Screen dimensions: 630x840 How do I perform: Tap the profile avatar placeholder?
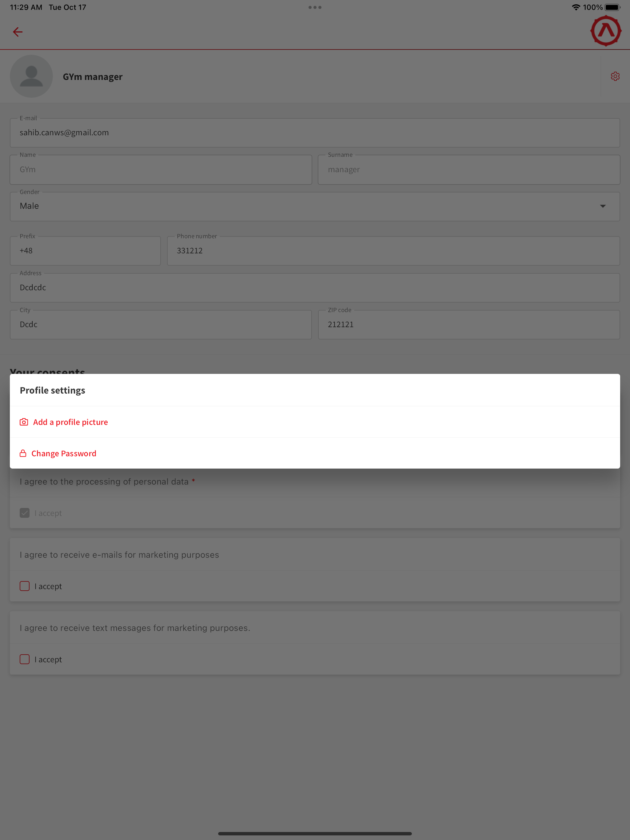(31, 76)
